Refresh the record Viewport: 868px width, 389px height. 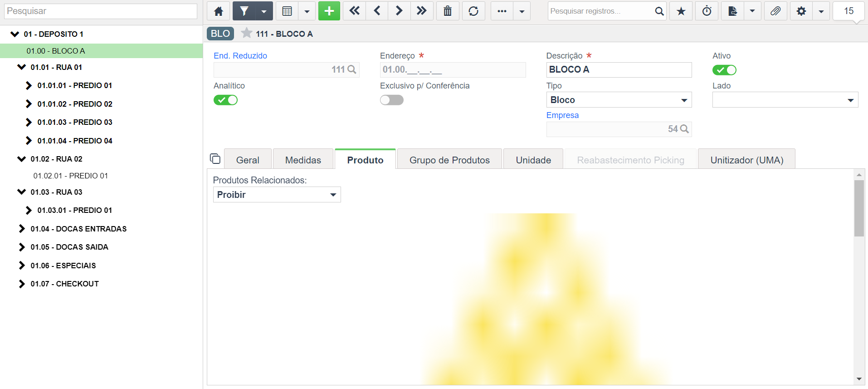click(x=473, y=11)
